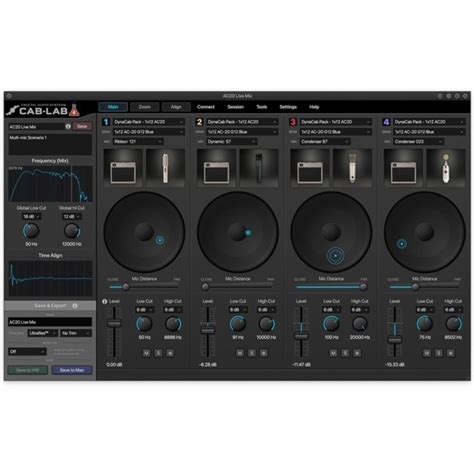Screen dimensions: 474x474
Task: Select the channel 3 number badge
Action: pyautogui.click(x=293, y=122)
